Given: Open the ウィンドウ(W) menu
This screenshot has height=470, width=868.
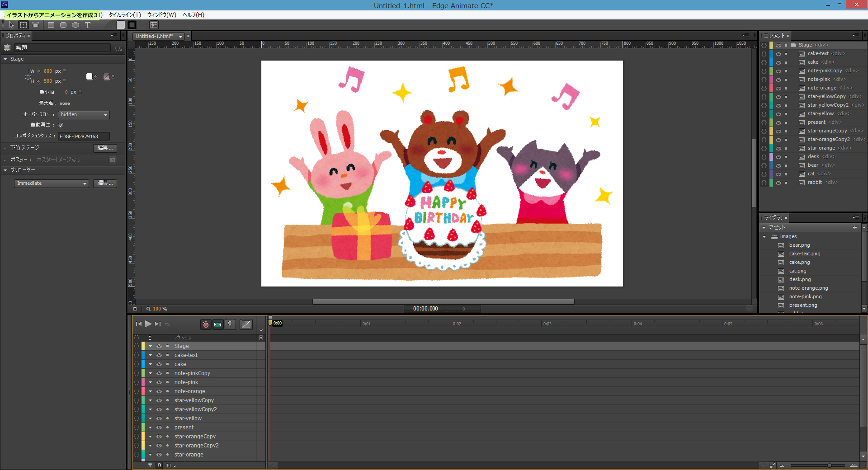Looking at the screenshot, I should pos(161,15).
